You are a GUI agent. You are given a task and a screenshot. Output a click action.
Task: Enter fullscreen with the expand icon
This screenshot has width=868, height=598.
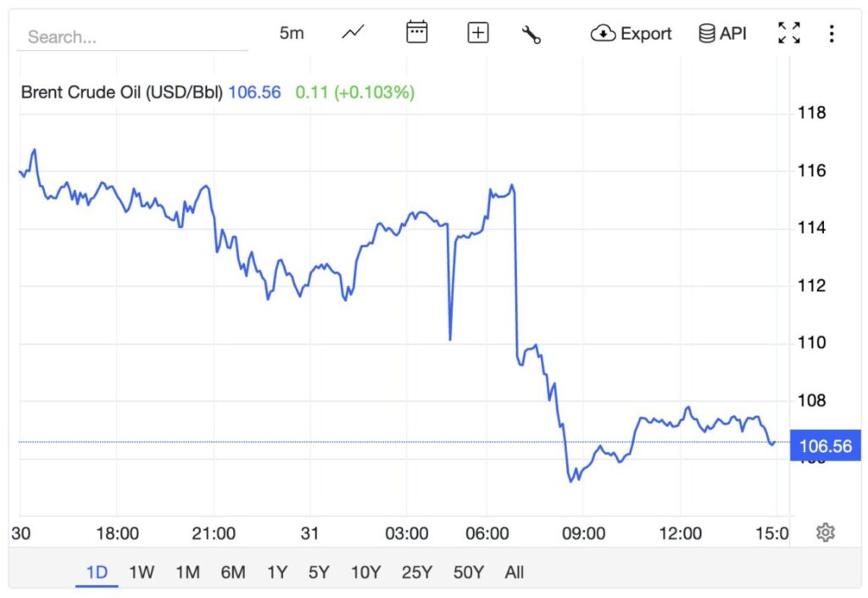pos(788,32)
